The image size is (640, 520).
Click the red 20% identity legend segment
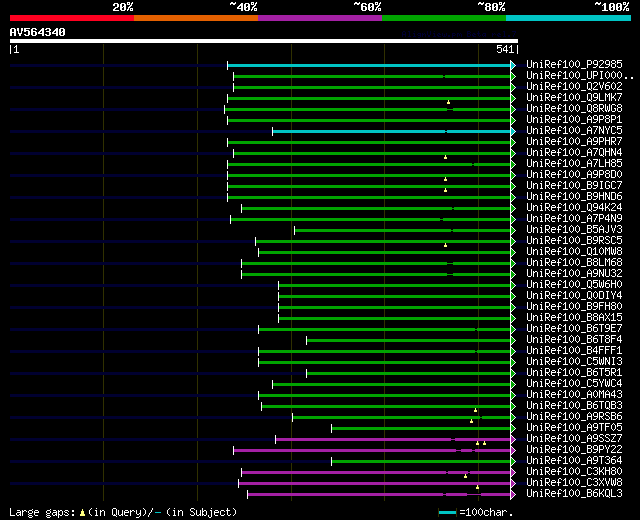(x=72, y=18)
